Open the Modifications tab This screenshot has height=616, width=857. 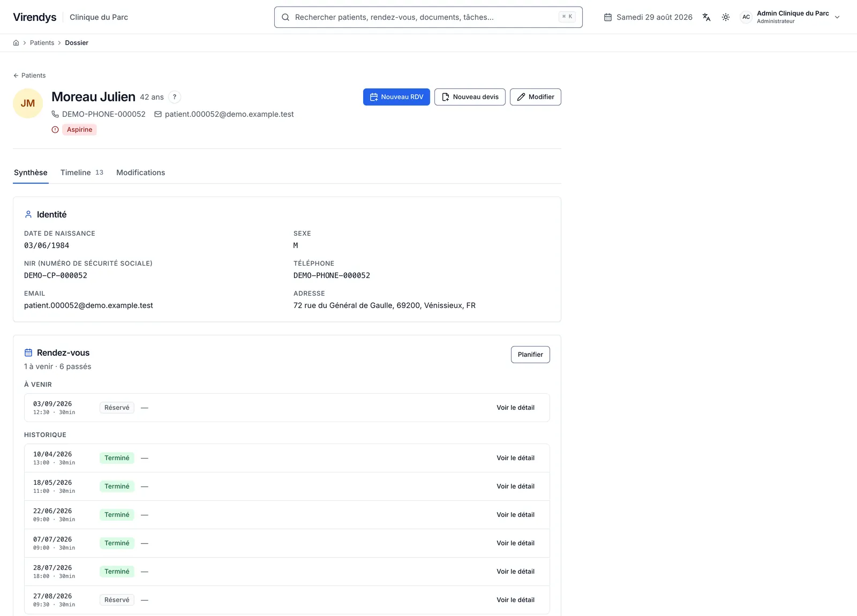click(x=141, y=172)
